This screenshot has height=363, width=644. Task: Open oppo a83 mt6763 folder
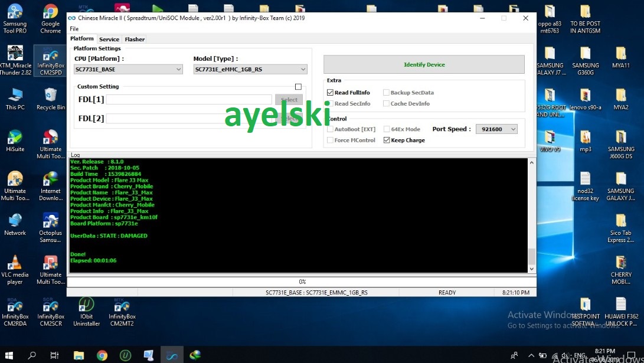point(550,18)
